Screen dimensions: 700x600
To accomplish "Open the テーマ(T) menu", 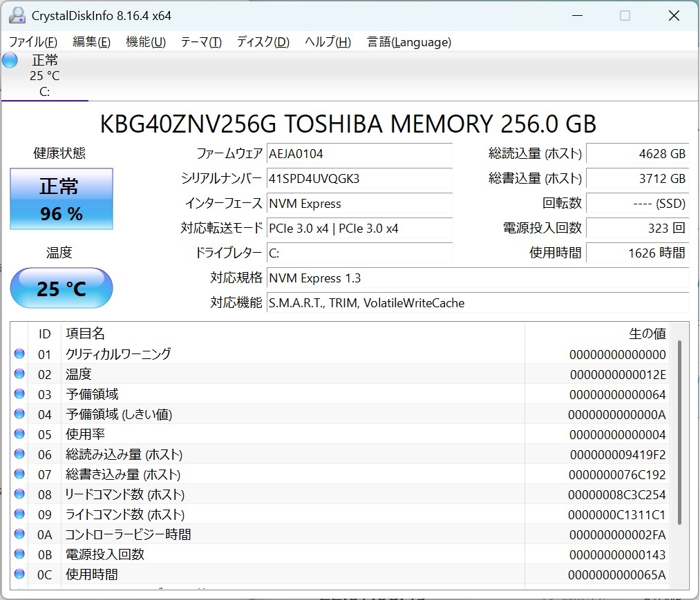I will [x=201, y=42].
